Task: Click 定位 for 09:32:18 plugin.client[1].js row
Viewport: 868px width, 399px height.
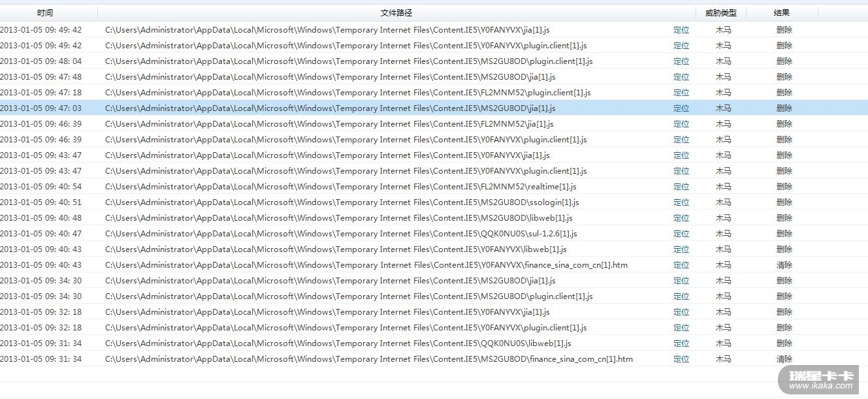Action: pos(681,328)
